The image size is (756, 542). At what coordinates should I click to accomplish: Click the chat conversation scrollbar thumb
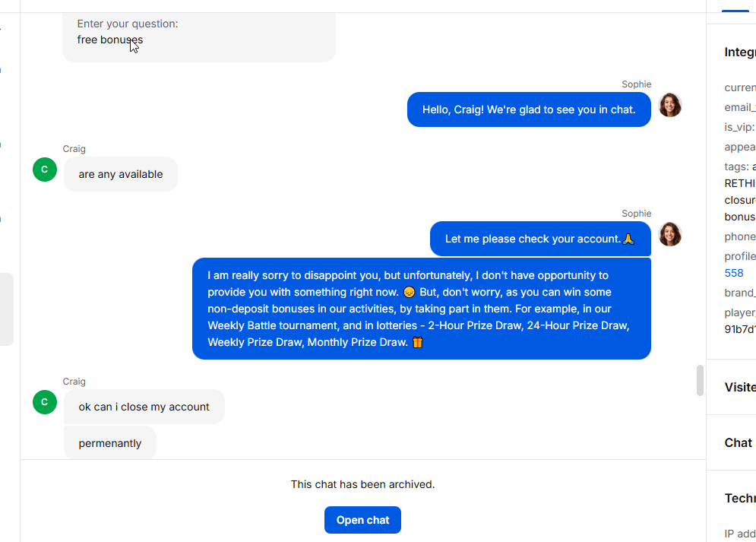pos(700,380)
